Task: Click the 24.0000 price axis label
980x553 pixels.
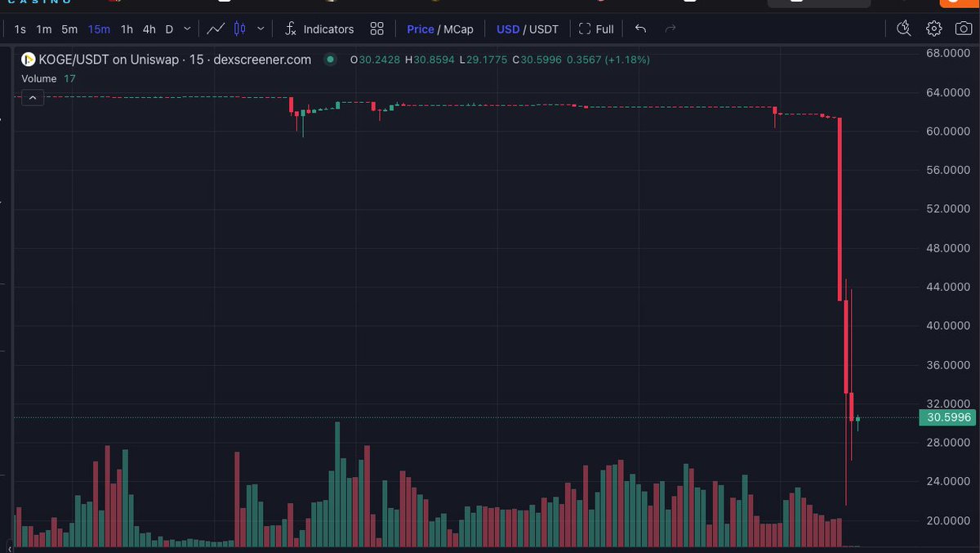Action: coord(947,481)
